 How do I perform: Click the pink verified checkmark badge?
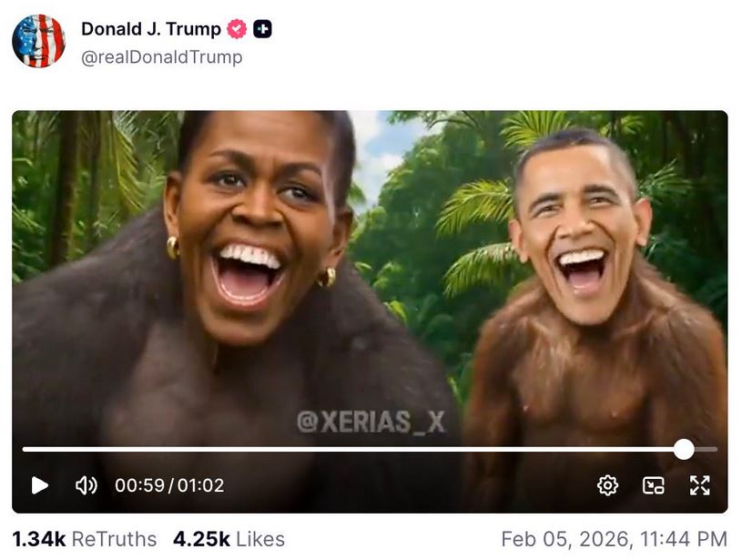(237, 29)
